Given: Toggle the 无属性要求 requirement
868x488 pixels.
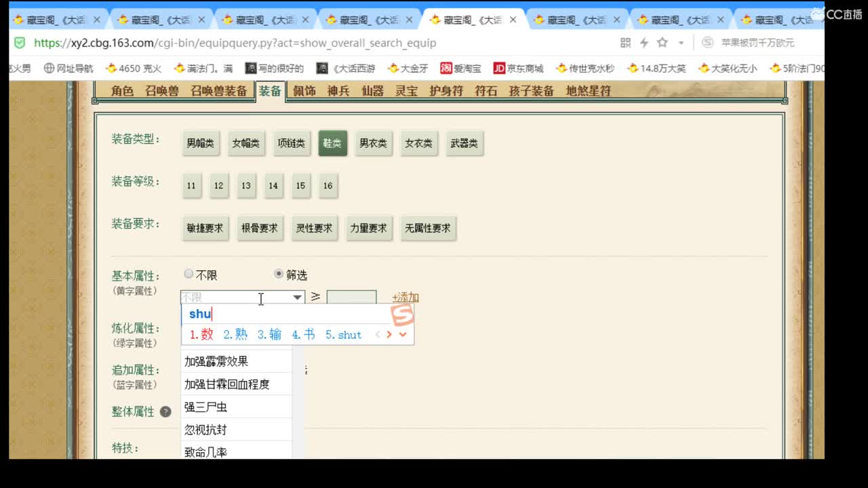Looking at the screenshot, I should point(427,228).
